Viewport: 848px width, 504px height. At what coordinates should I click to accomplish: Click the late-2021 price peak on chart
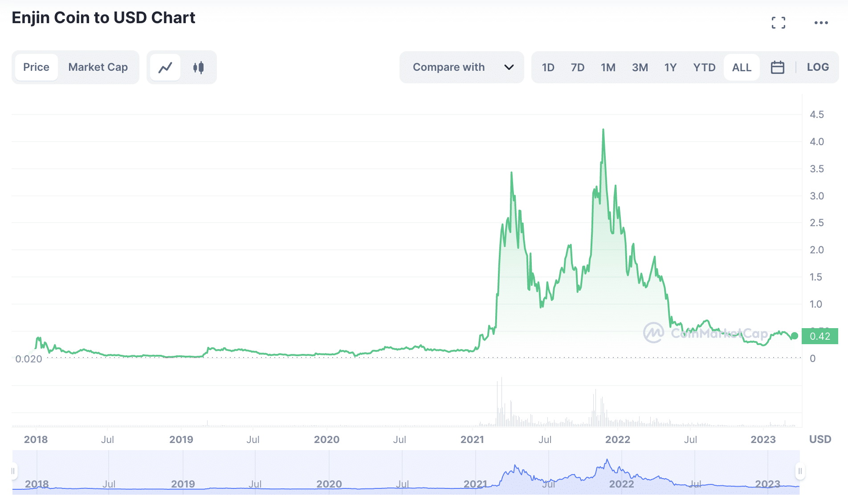[603, 130]
